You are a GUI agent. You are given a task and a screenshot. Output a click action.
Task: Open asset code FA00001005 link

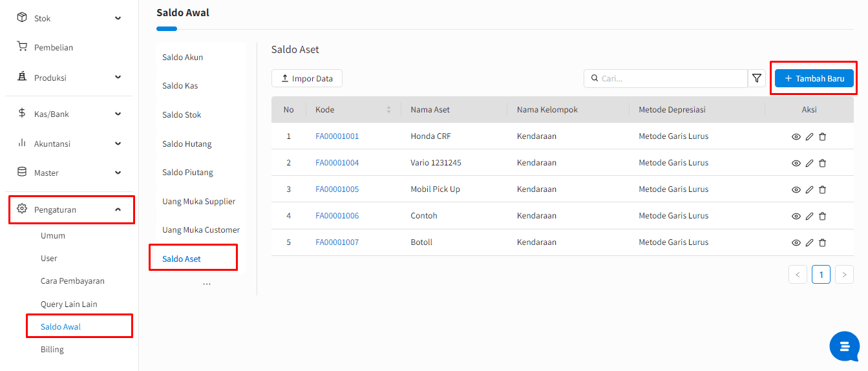337,189
